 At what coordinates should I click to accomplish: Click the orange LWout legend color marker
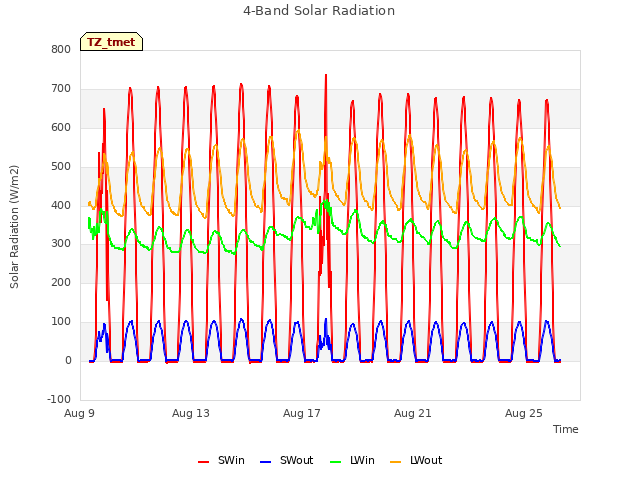pyautogui.click(x=396, y=462)
